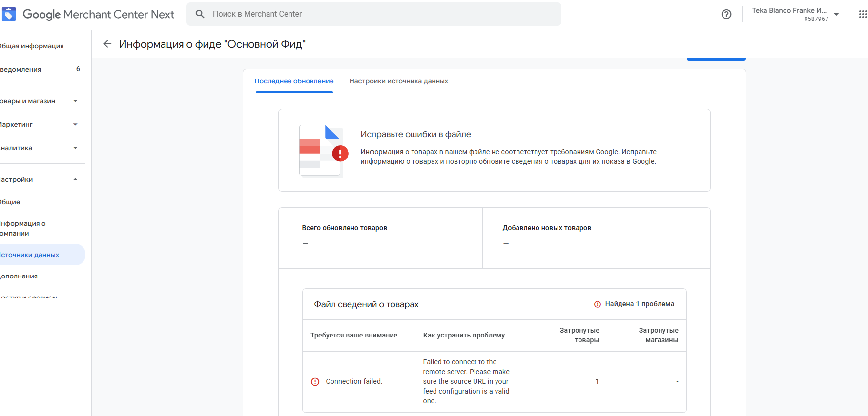Collapse the Настройки sidebar section
The image size is (868, 416).
[75, 180]
